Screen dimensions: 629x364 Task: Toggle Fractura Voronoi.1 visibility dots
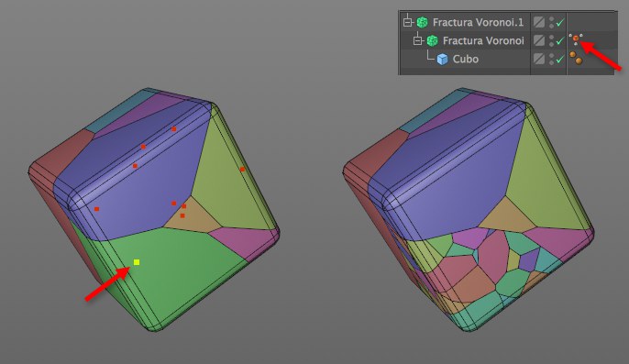point(552,22)
